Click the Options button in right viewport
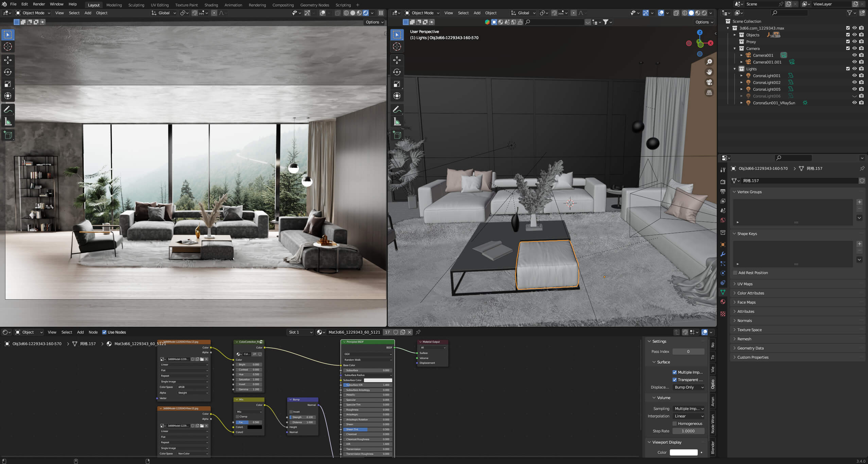 click(704, 22)
